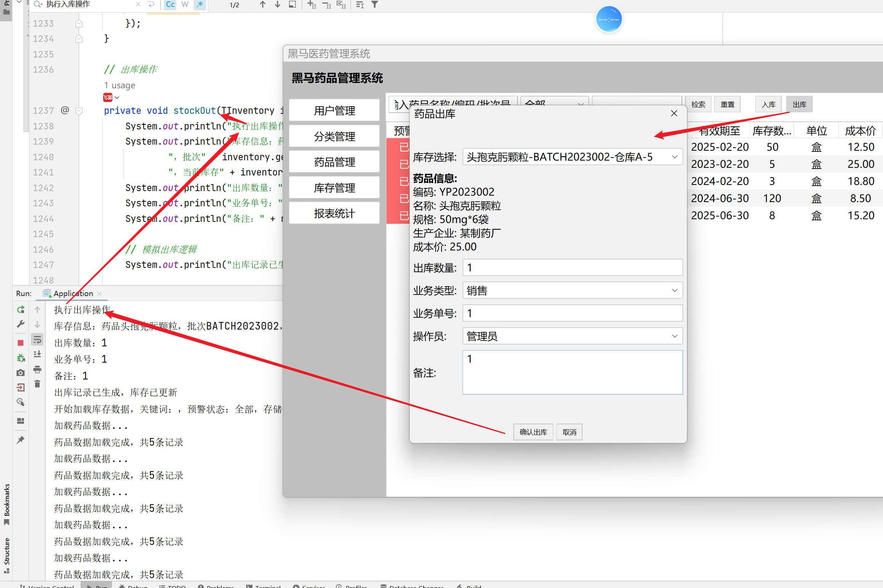Toggle whole Words (W) search option
The image size is (883, 588).
tap(185, 5)
